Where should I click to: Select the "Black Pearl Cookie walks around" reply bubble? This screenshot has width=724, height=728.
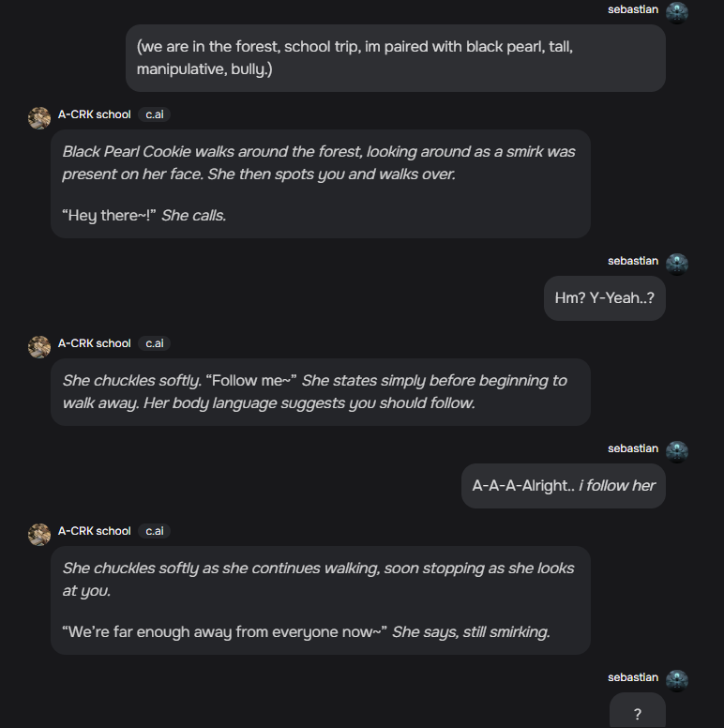(320, 183)
